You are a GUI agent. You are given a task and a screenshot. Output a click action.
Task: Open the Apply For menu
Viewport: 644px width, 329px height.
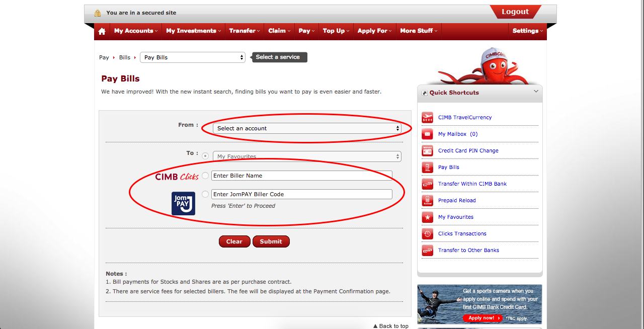[x=375, y=31]
